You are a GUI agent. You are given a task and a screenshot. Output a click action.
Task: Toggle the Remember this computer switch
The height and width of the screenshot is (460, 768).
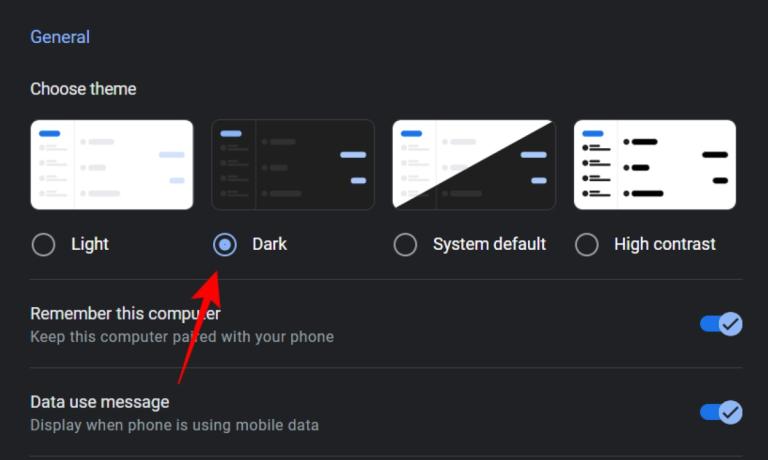coord(721,324)
